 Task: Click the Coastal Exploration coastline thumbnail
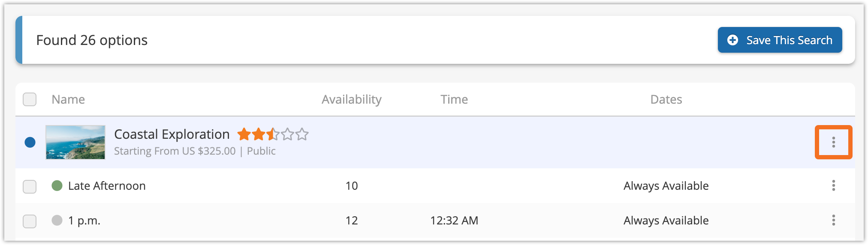[75, 142]
